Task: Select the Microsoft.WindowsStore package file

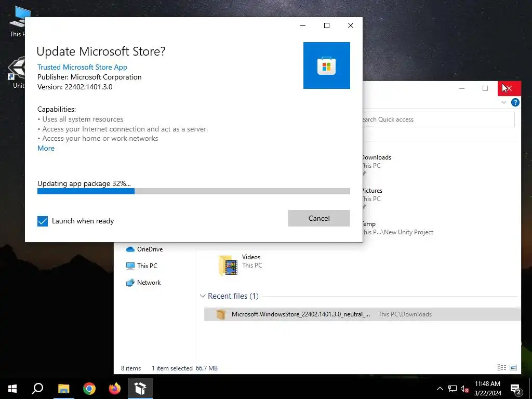Action: click(362, 314)
